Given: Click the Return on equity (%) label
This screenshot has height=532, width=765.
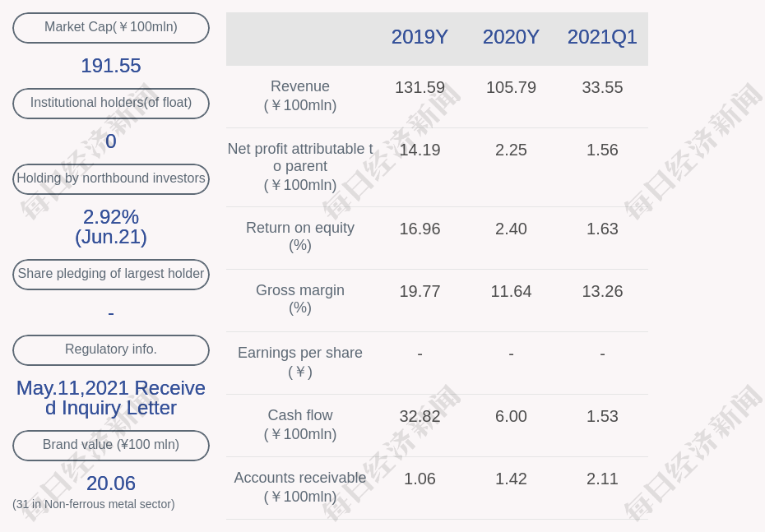Looking at the screenshot, I should [300, 236].
